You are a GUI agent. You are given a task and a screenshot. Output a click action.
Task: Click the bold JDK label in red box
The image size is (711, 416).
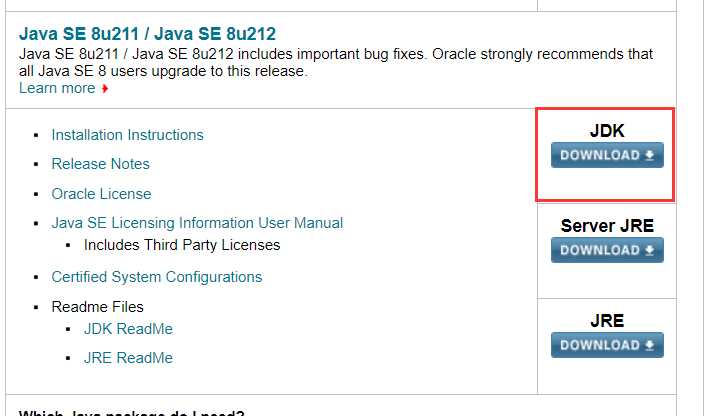point(607,131)
